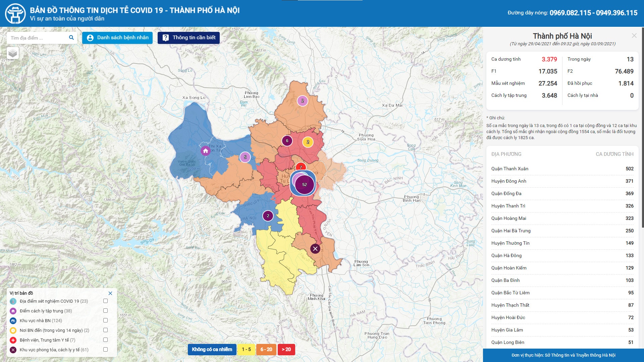Click the yellow marker labeled 2
Screen dimensions: 644x362
click(x=308, y=142)
